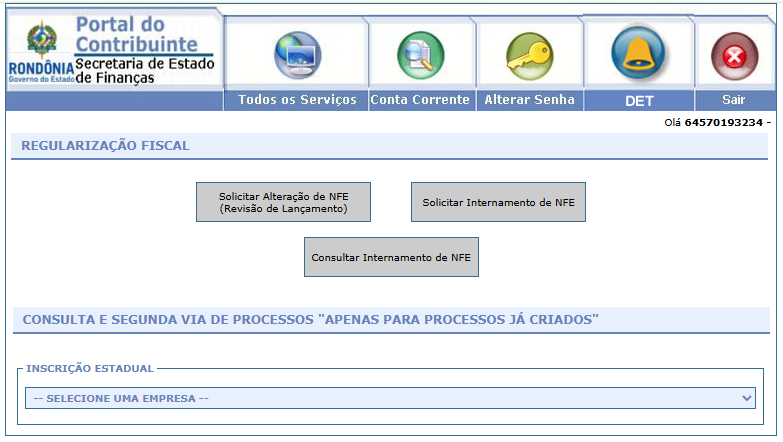Click the globe Todos os Serviços icon
This screenshot has height=442, width=783.
click(x=297, y=55)
